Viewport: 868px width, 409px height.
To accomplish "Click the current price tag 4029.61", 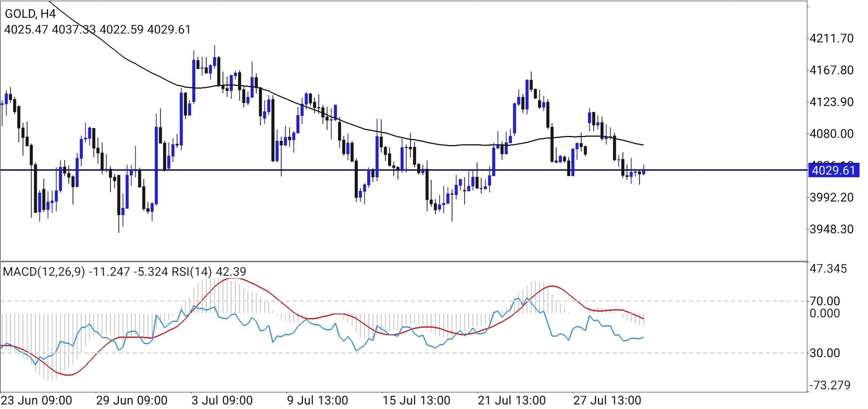I will [833, 170].
